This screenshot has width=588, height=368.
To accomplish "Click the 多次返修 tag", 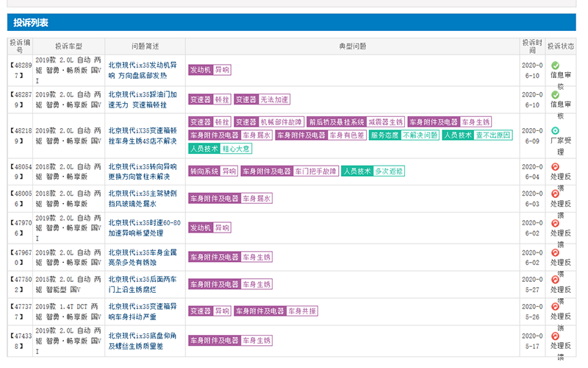I will tap(388, 171).
